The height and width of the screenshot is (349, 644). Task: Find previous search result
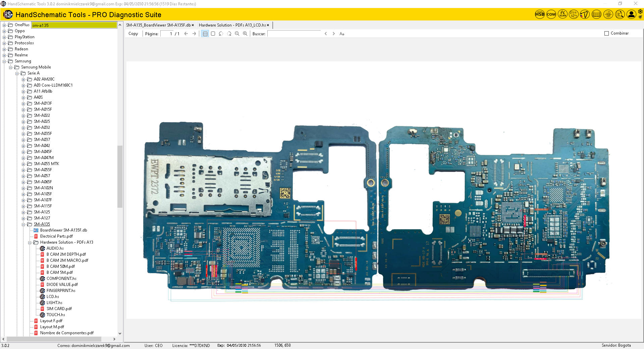click(x=326, y=34)
